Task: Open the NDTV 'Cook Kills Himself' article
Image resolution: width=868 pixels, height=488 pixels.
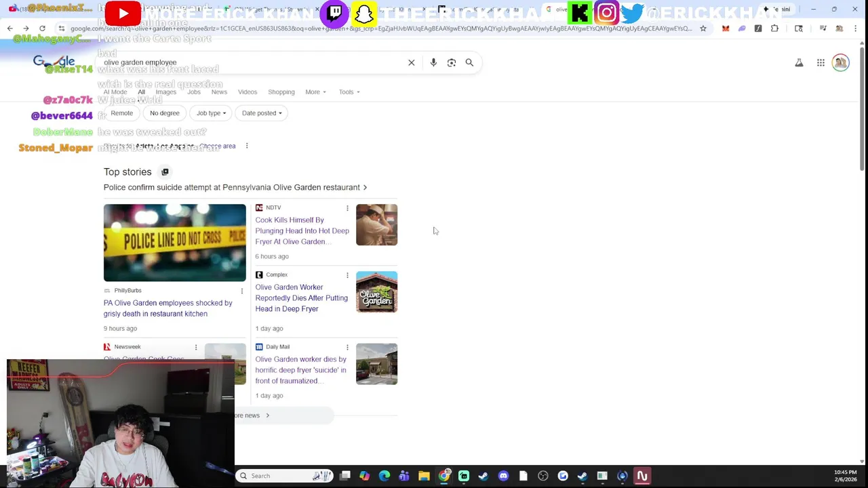Action: (x=302, y=231)
